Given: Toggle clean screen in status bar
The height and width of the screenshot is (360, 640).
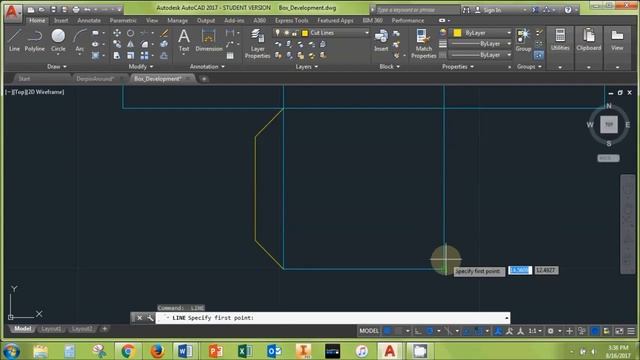Looking at the screenshot, I should click(619, 331).
